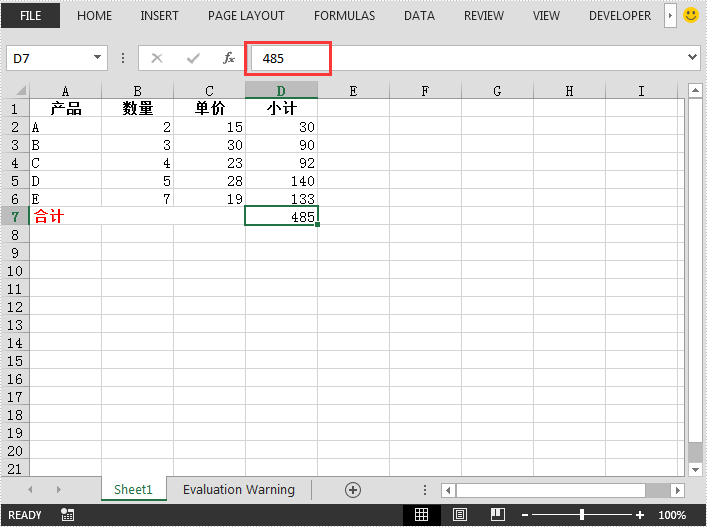The height and width of the screenshot is (527, 707).
Task: Open the PAGE LAYOUT tab
Action: [x=246, y=16]
